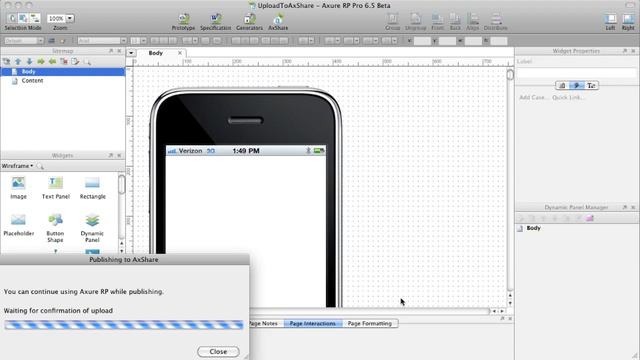
Task: Select the Body page in Sitemap
Action: coord(62,72)
